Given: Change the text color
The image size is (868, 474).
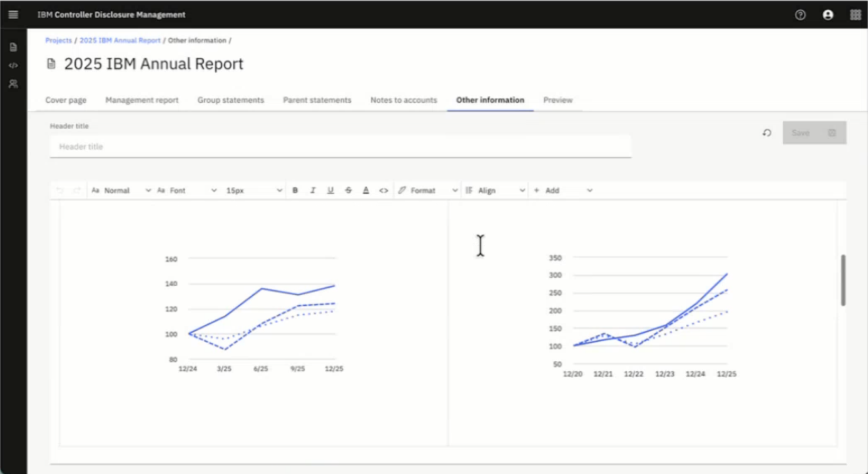Looking at the screenshot, I should [366, 191].
